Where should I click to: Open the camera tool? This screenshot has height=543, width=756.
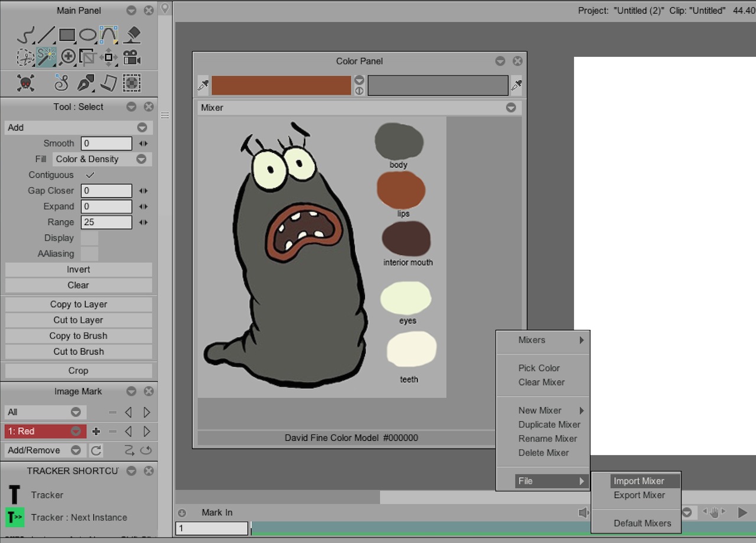(131, 57)
